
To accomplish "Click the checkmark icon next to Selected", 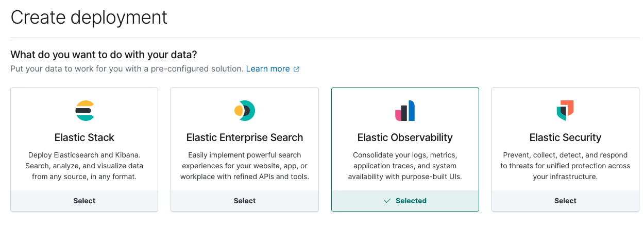I will 387,201.
